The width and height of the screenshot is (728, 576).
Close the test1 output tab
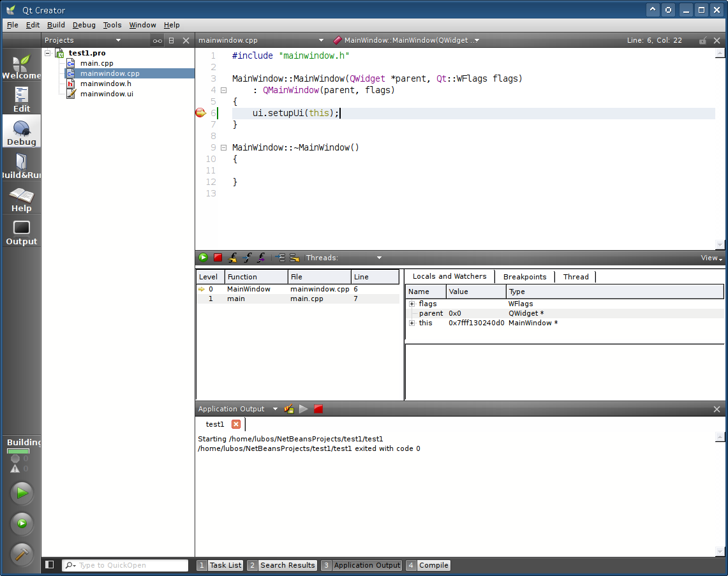pos(236,424)
